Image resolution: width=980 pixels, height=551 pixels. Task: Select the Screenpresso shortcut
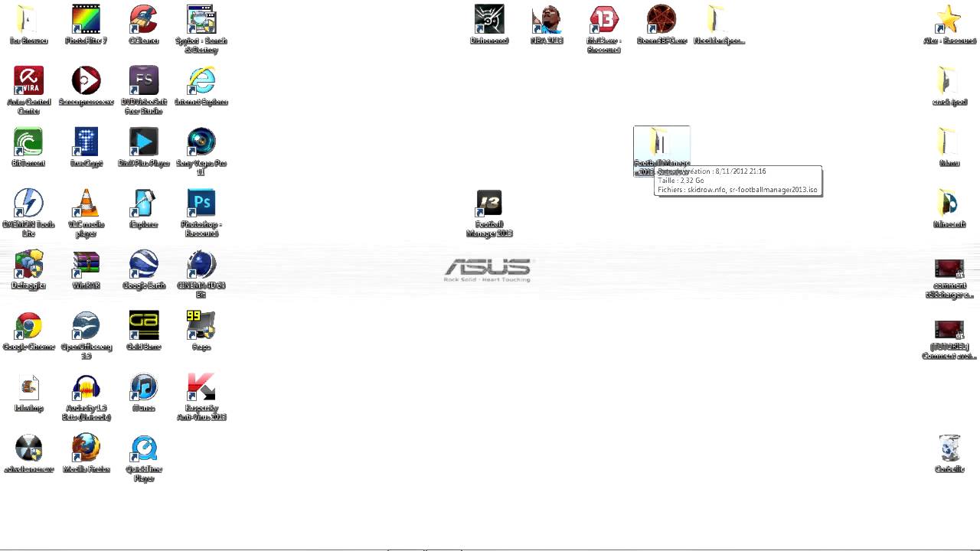point(86,80)
